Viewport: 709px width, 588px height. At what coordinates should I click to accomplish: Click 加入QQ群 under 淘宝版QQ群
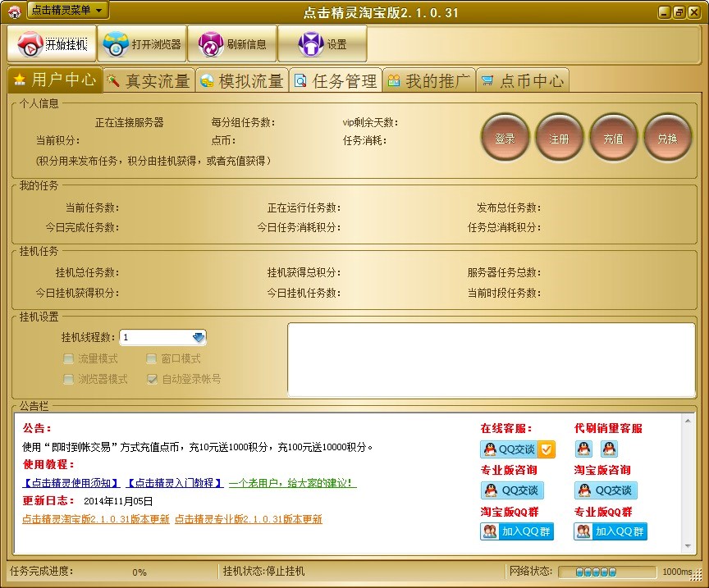coord(517,531)
